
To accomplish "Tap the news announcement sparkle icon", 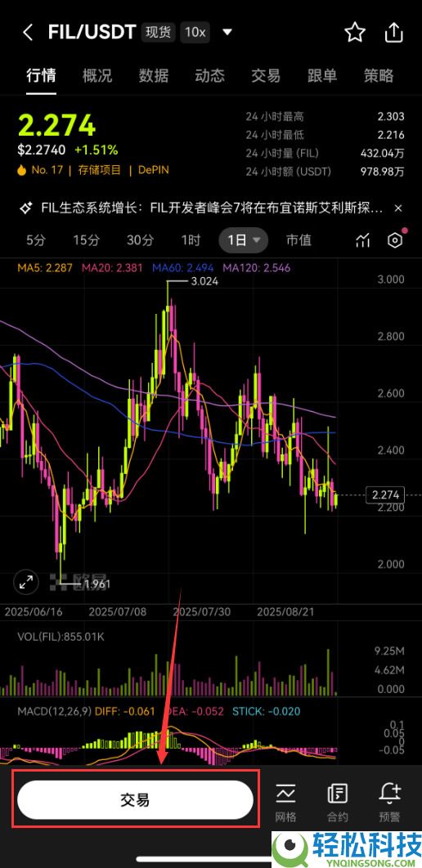I will (x=25, y=208).
